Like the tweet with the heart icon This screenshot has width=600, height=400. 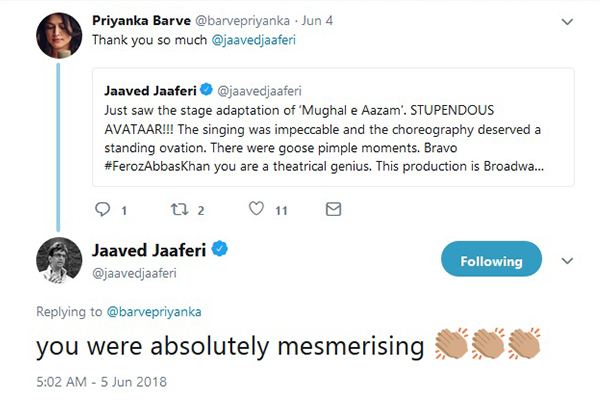tap(256, 209)
